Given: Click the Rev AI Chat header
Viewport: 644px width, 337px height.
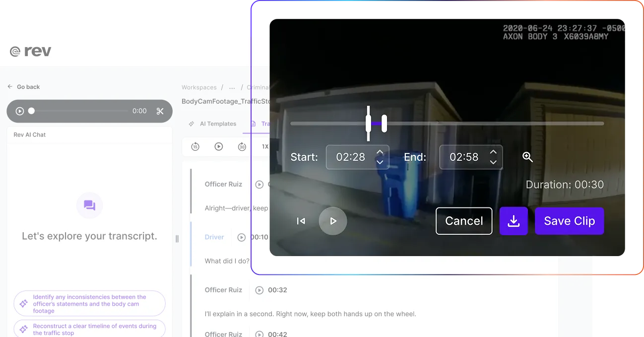Looking at the screenshot, I should 30,135.
